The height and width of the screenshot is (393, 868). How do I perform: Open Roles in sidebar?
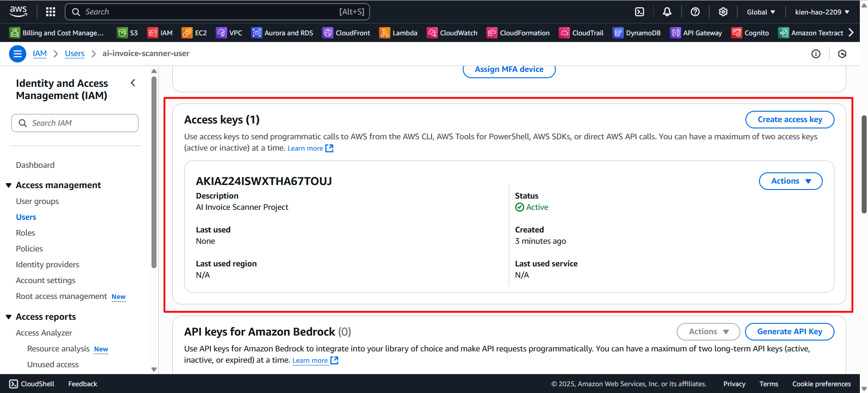pos(25,233)
